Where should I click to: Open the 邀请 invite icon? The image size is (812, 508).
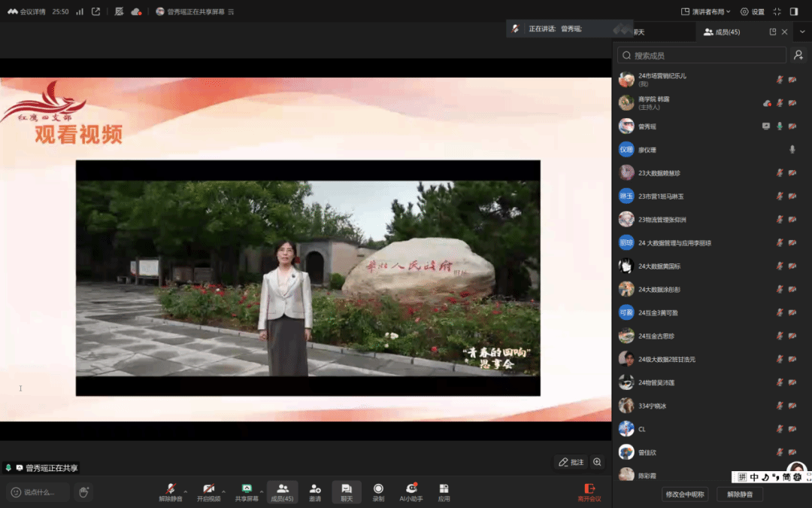click(x=315, y=490)
